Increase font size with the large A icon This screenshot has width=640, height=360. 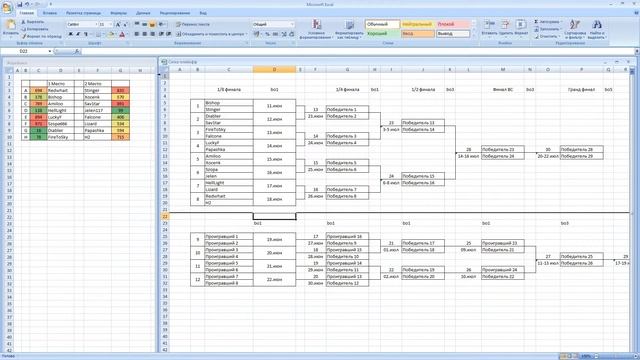(x=118, y=24)
